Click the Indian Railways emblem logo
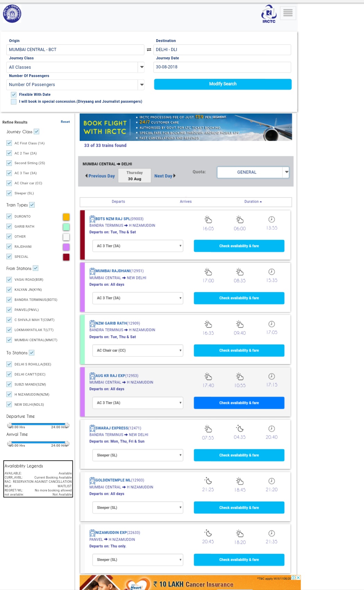The height and width of the screenshot is (590, 364). tap(12, 14)
